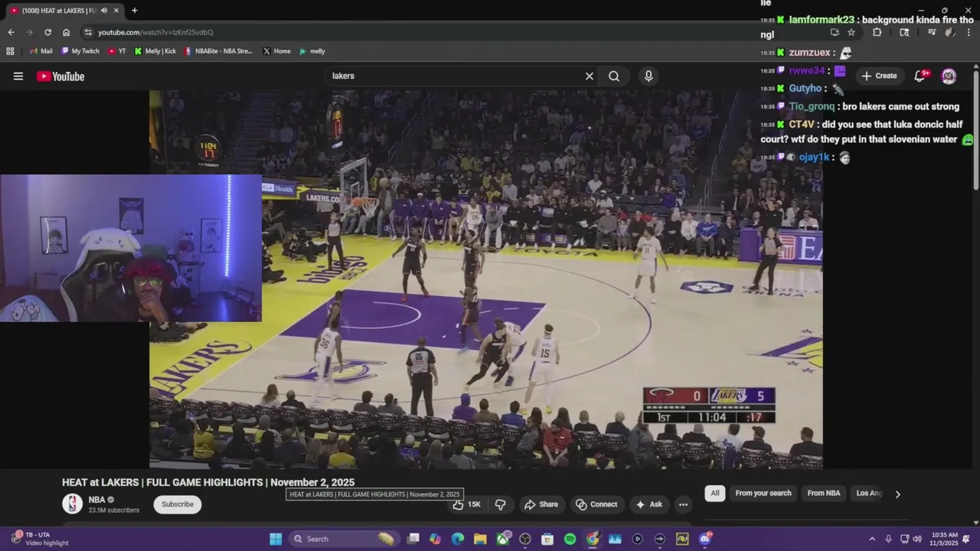The height and width of the screenshot is (551, 980).
Task: Show hidden system tray icons
Action: coord(872,539)
